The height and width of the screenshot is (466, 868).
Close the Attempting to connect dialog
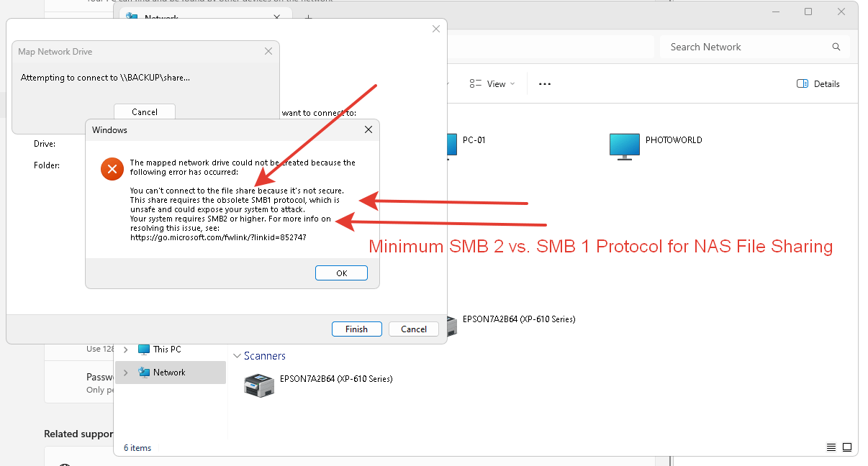[x=268, y=51]
